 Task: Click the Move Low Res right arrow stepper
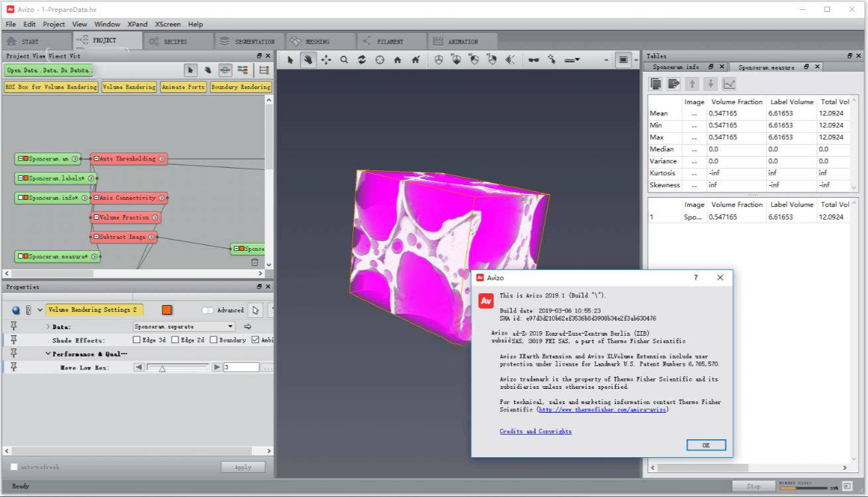click(216, 368)
